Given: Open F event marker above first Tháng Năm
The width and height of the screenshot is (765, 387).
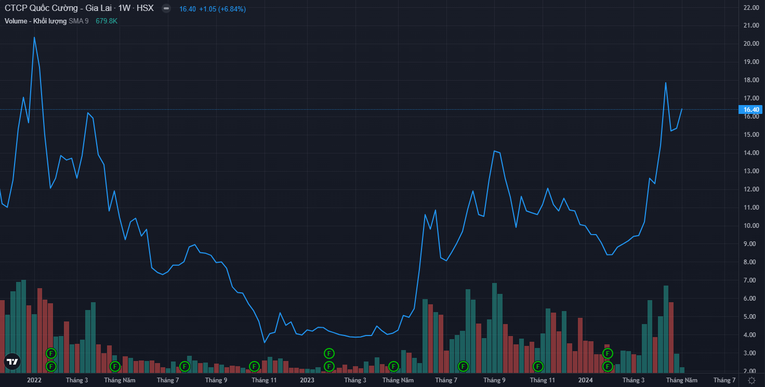Looking at the screenshot, I should 115,366.
